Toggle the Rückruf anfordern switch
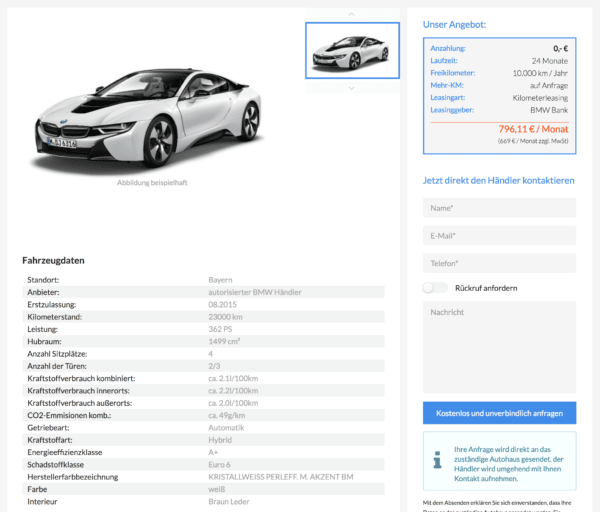This screenshot has height=512, width=600. point(435,288)
